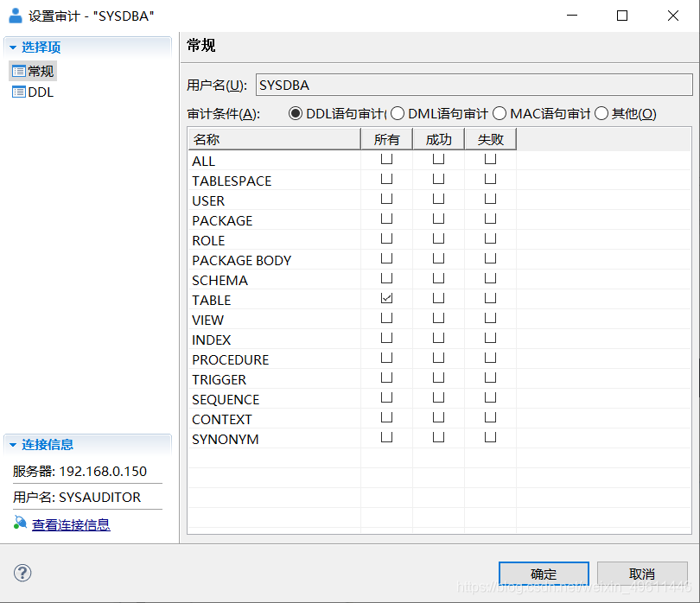700x603 pixels.
Task: Check 所有 checkbox for INDEX row
Action: (386, 338)
